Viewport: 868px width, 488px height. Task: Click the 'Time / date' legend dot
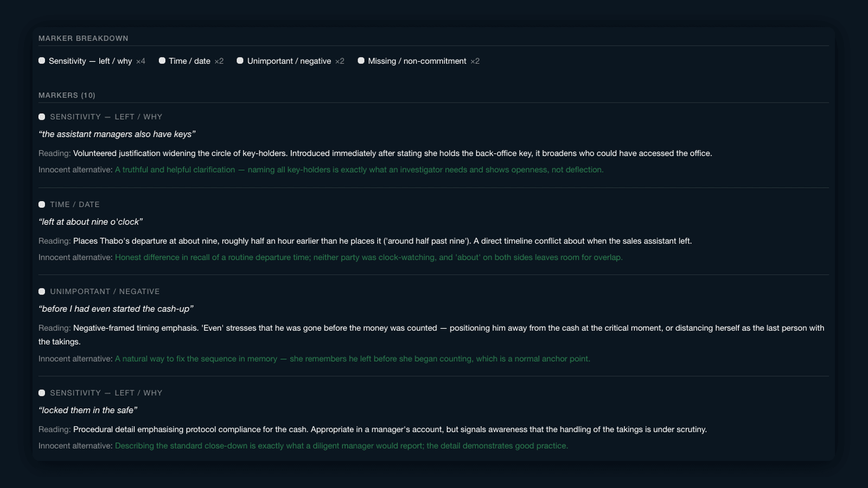click(x=162, y=61)
